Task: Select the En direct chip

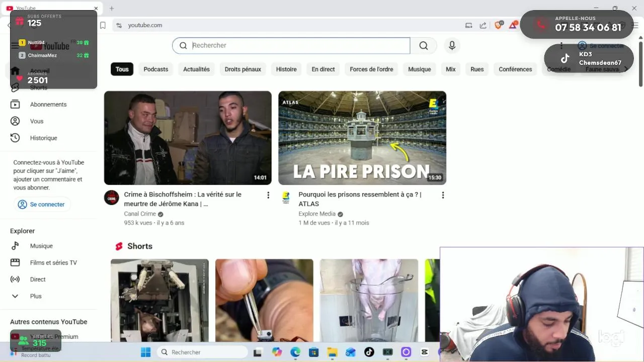Action: 323,69
